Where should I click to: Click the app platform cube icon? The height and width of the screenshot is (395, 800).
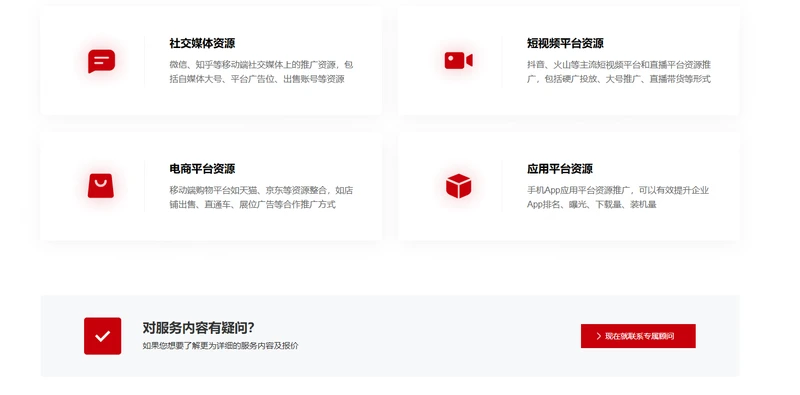tap(458, 186)
